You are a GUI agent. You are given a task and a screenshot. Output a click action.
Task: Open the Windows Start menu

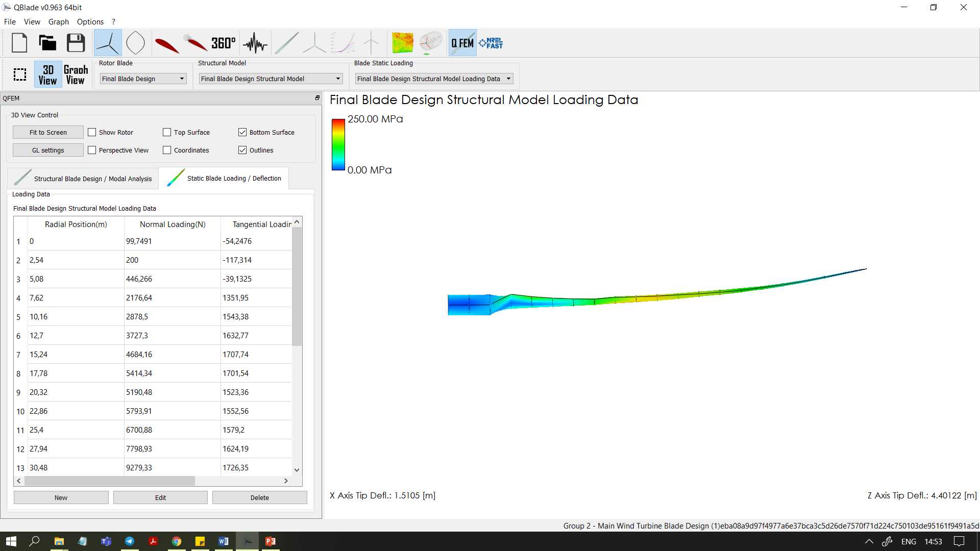11,541
